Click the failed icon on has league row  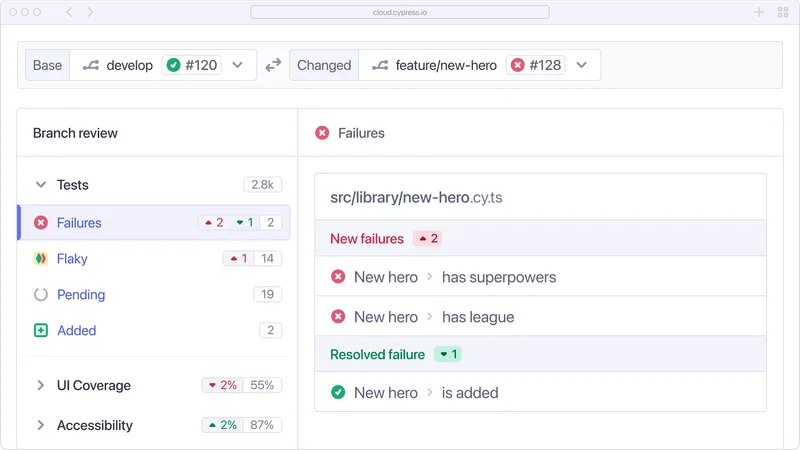click(x=338, y=316)
